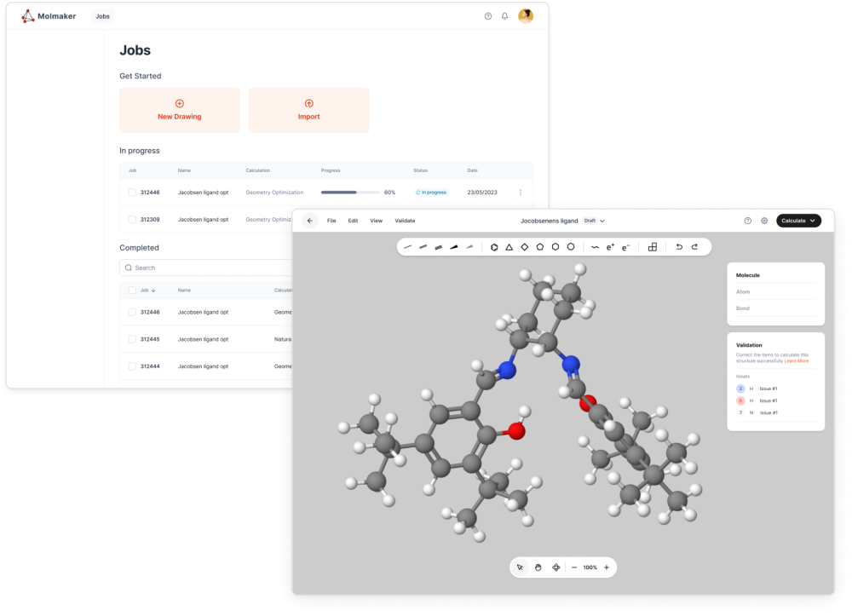852x616 pixels.
Task: Click the notification bell icon
Action: [504, 15]
